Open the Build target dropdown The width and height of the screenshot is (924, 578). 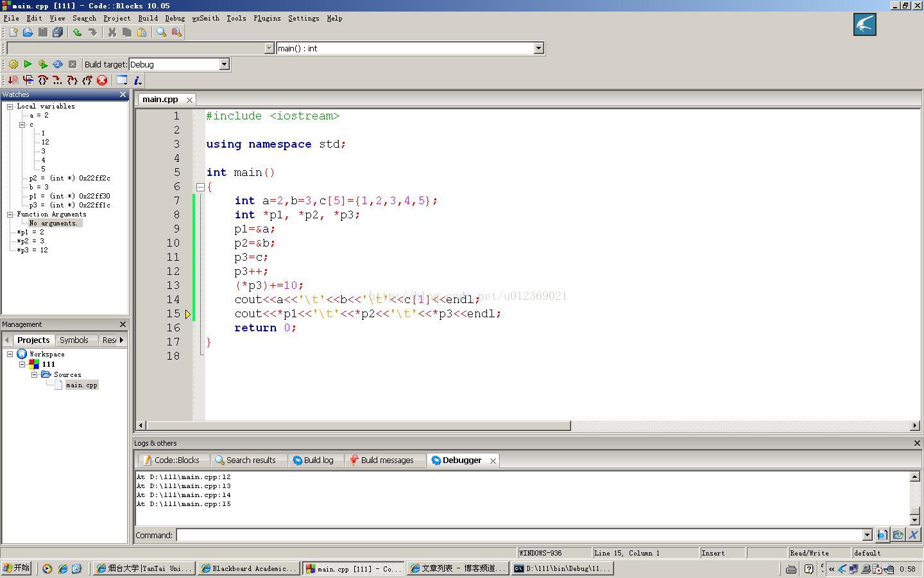pyautogui.click(x=224, y=64)
